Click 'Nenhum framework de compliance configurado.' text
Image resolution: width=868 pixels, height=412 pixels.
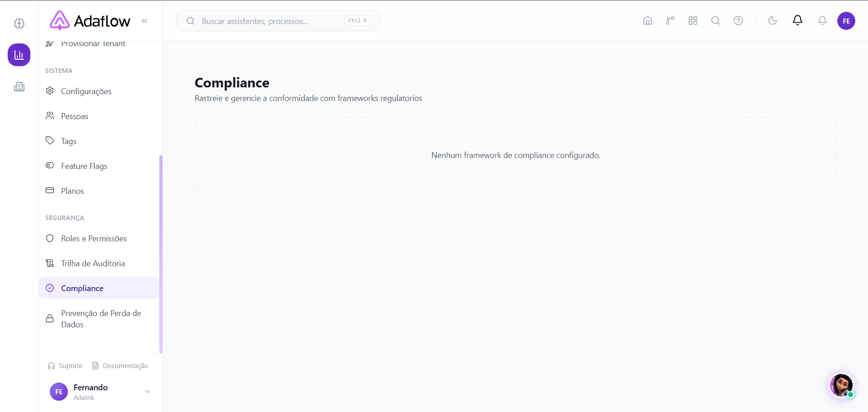(516, 155)
